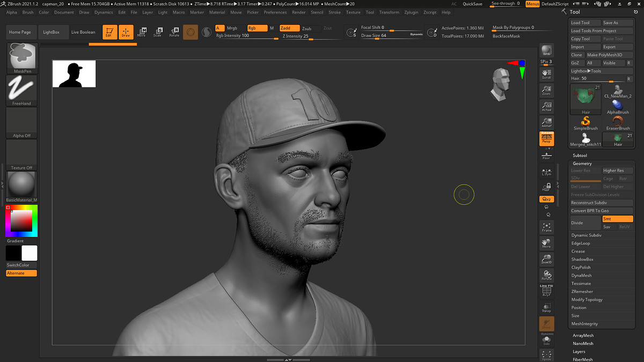Expand the ArrayMesh section
Viewport: 644px width, 362px height.
tap(583, 336)
